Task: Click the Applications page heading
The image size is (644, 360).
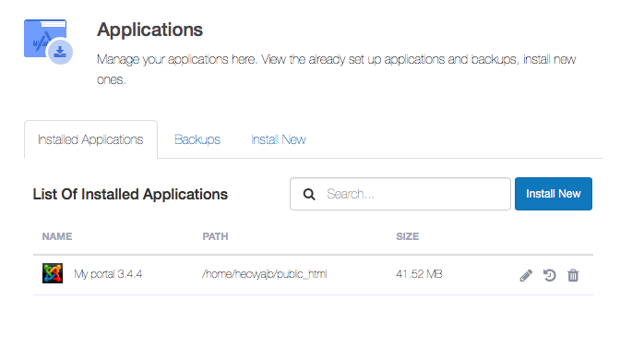Action: tap(149, 30)
